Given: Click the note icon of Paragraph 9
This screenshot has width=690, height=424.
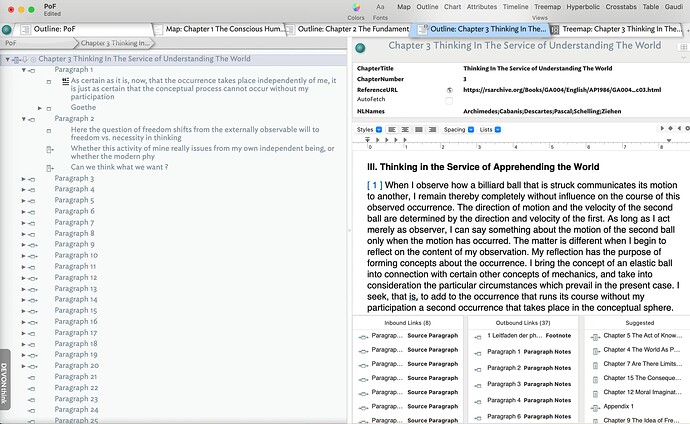Looking at the screenshot, I should (x=32, y=245).
